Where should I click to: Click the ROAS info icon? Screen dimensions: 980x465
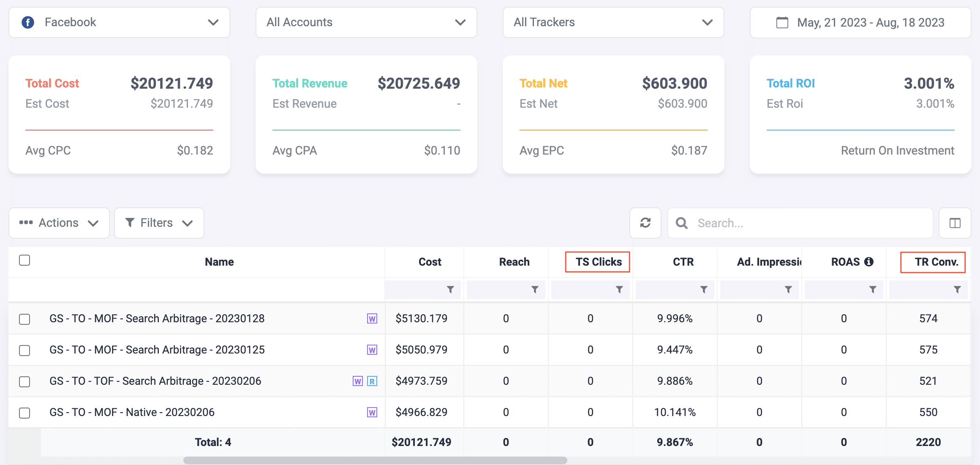click(x=868, y=262)
